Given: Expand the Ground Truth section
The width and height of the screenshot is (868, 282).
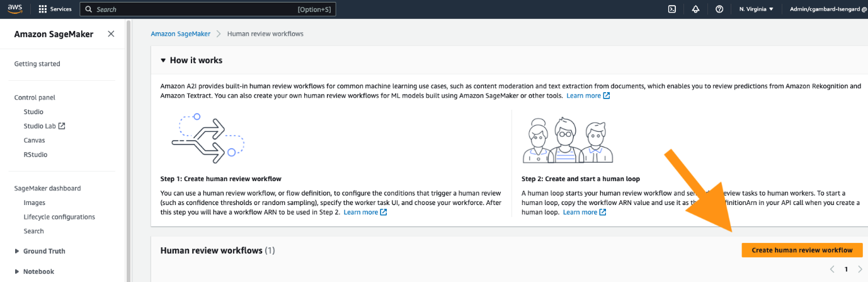Looking at the screenshot, I should tap(40, 251).
